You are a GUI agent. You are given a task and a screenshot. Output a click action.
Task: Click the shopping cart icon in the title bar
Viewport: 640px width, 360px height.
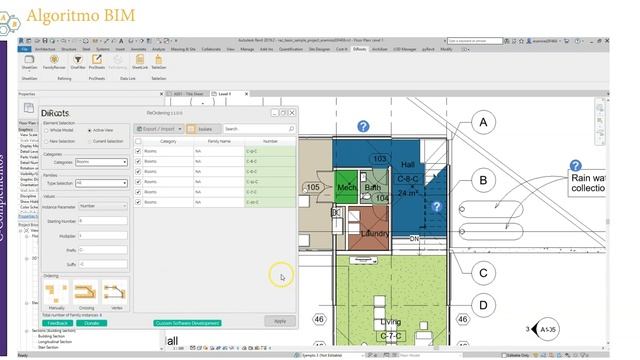(x=567, y=41)
